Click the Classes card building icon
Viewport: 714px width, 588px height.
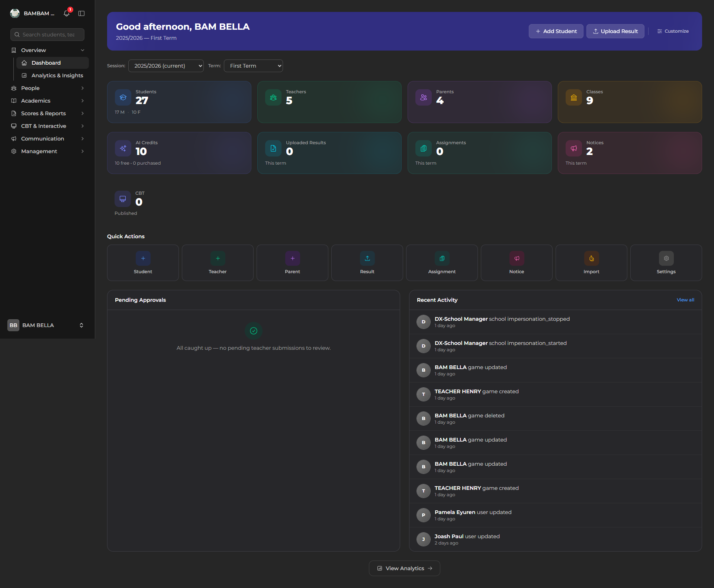click(x=574, y=97)
